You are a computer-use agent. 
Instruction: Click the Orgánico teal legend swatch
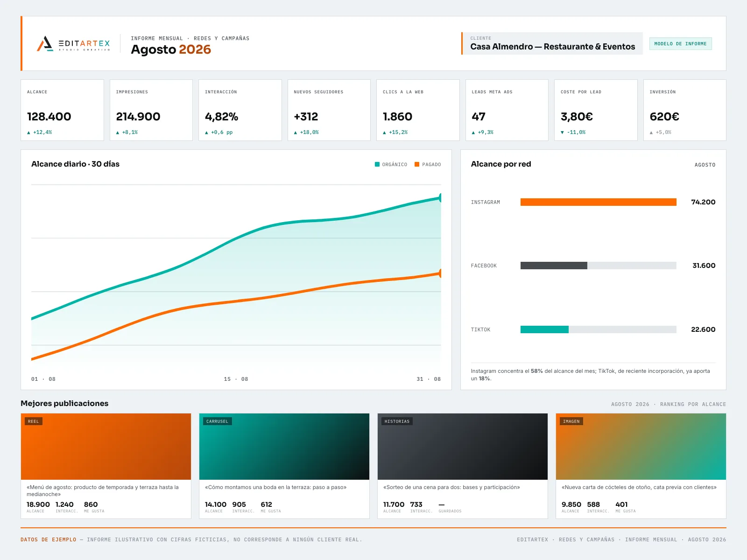coord(377,164)
